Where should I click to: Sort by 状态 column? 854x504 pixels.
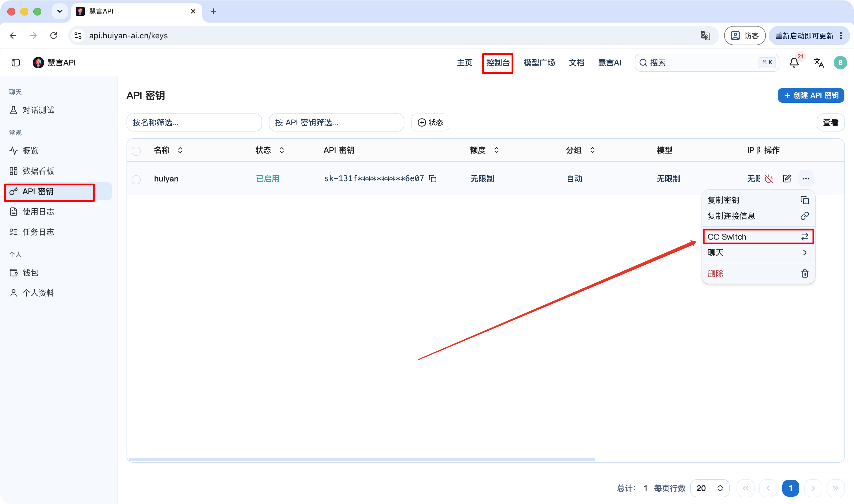[270, 150]
